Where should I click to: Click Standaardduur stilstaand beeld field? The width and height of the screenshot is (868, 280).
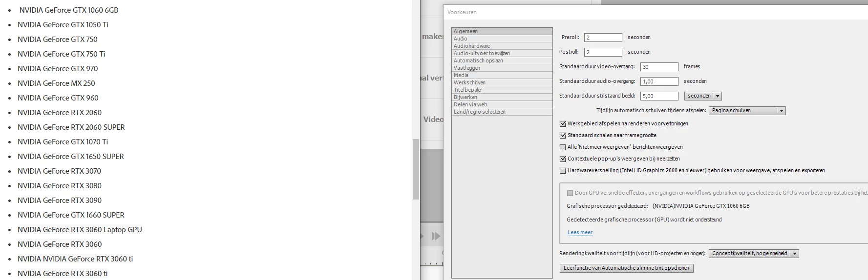click(659, 96)
